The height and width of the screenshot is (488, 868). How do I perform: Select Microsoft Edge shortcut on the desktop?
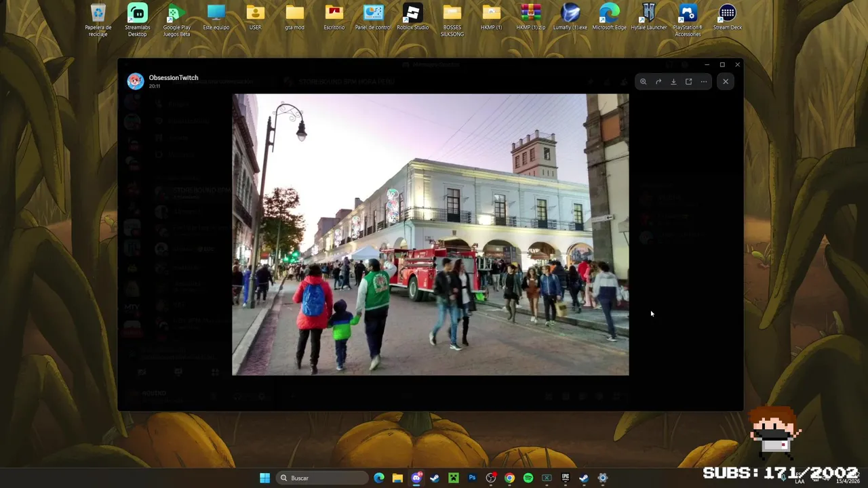coord(610,18)
